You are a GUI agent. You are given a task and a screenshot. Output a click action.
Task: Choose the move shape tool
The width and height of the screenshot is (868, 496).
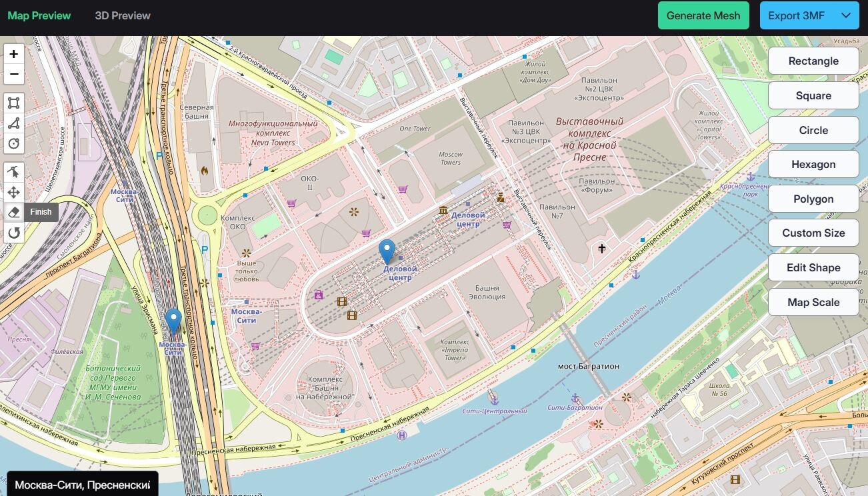click(13, 193)
